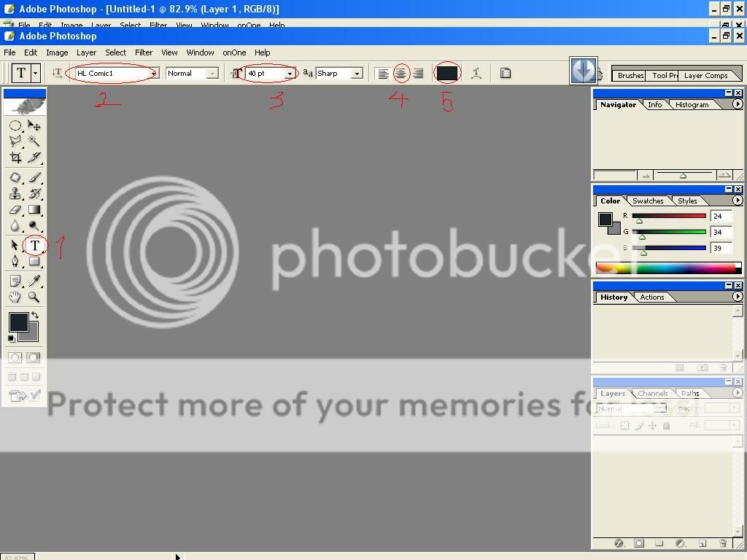Select the Patch healing tool
The image size is (747, 560).
tap(15, 178)
